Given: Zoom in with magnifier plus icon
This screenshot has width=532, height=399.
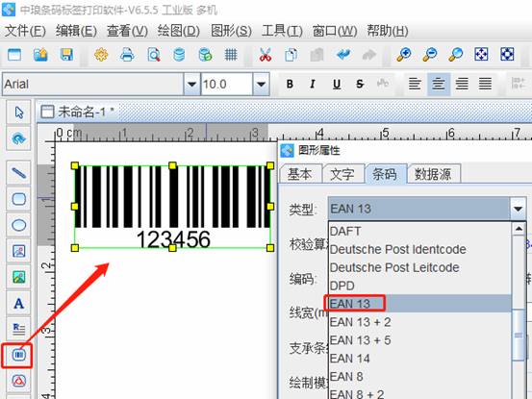Looking at the screenshot, I should click(404, 55).
